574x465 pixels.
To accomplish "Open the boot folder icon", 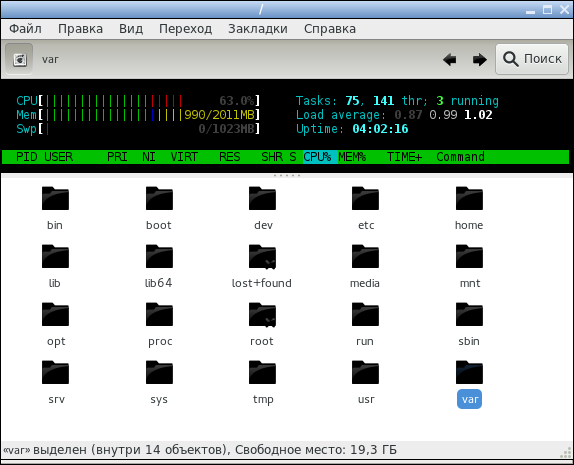I will (159, 198).
